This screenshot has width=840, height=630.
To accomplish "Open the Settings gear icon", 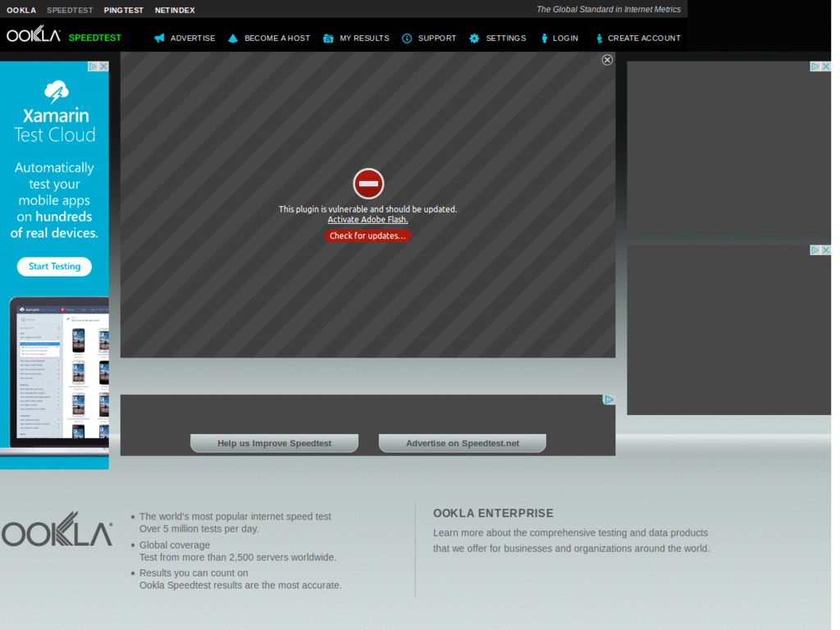I will pos(472,38).
